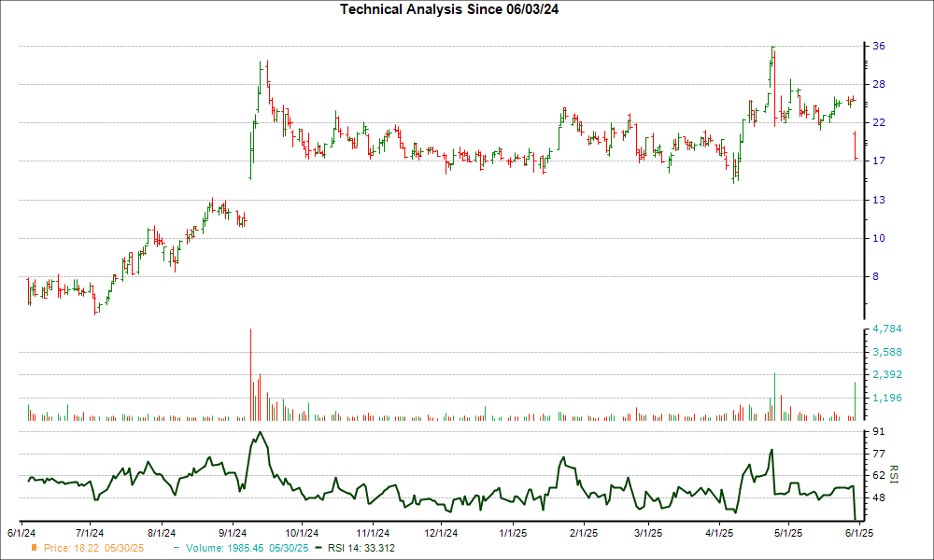
Task: Click the date label 6/1/25
Action: pyautogui.click(x=858, y=533)
